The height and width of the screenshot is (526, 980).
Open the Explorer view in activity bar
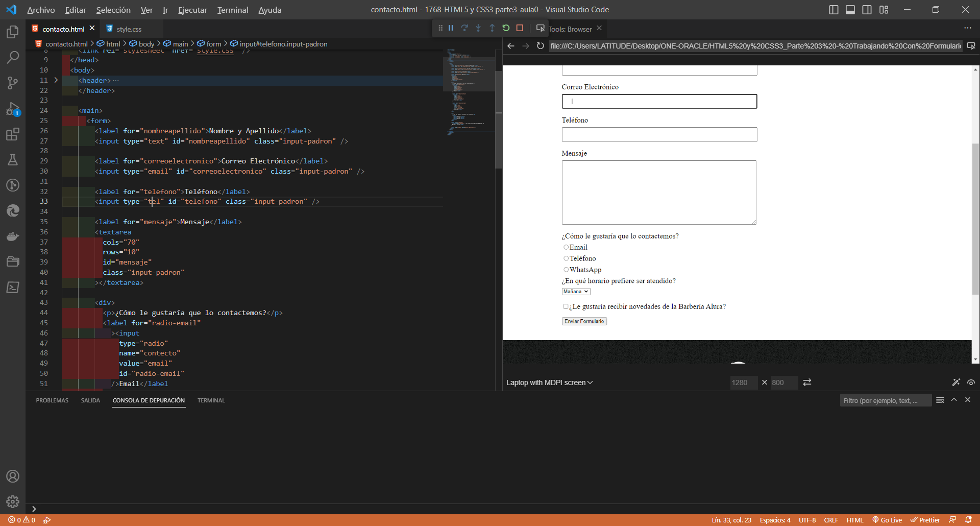tap(13, 32)
